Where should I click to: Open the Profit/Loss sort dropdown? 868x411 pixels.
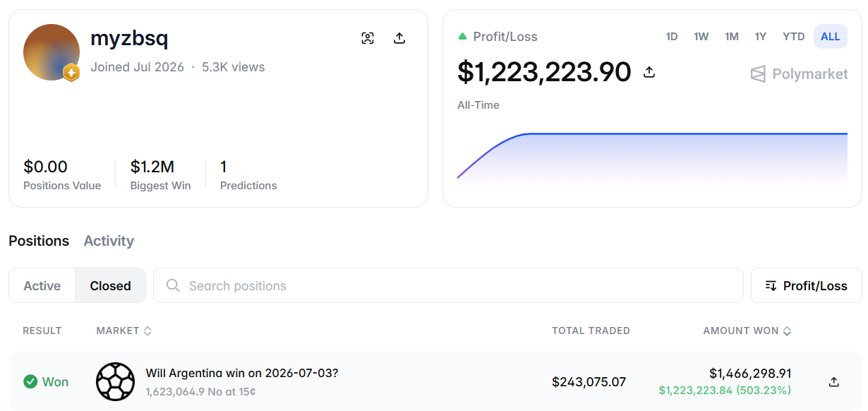tap(807, 286)
